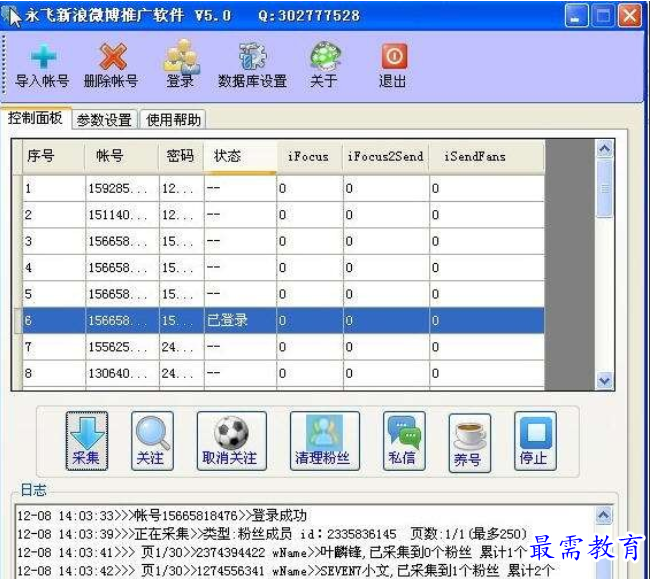The height and width of the screenshot is (579, 651).
Task: Open the 使用帮助 tab
Action: pos(173,120)
